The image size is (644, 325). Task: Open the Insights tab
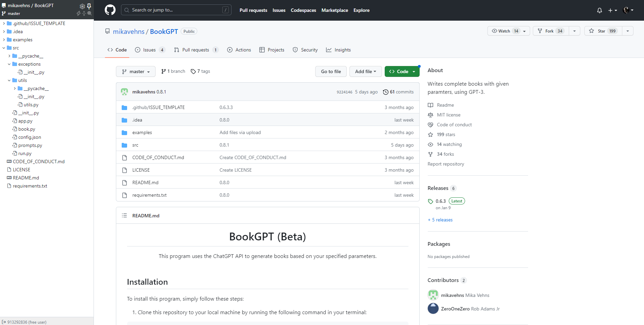click(x=338, y=50)
